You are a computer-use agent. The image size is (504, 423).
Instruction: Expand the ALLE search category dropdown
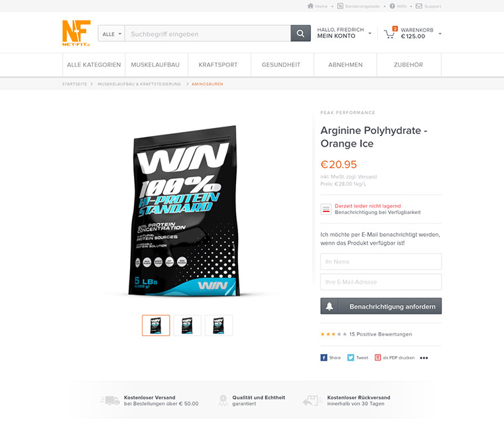[x=111, y=34]
